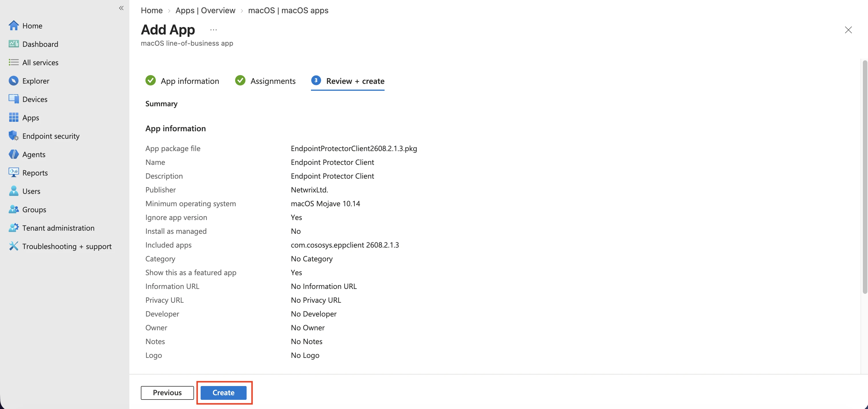Click the All services list icon
This screenshot has width=868, height=409.
(14, 62)
